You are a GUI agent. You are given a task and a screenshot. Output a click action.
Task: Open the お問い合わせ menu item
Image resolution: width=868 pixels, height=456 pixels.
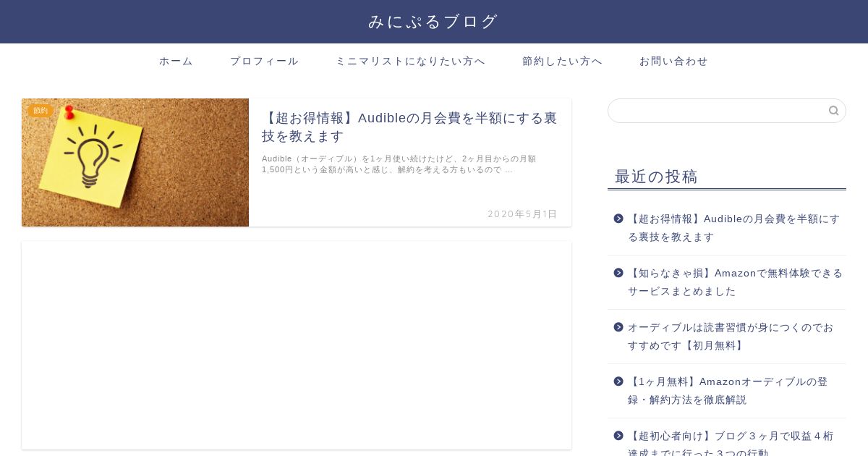(x=673, y=61)
